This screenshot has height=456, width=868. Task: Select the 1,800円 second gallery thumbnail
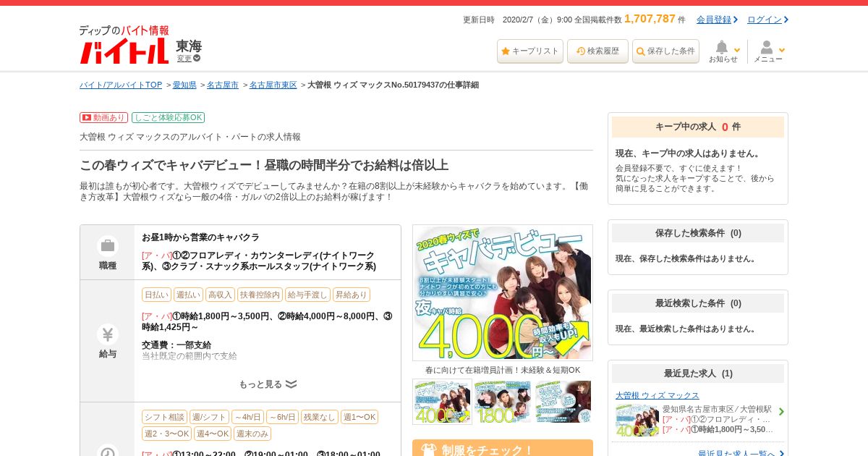point(503,402)
